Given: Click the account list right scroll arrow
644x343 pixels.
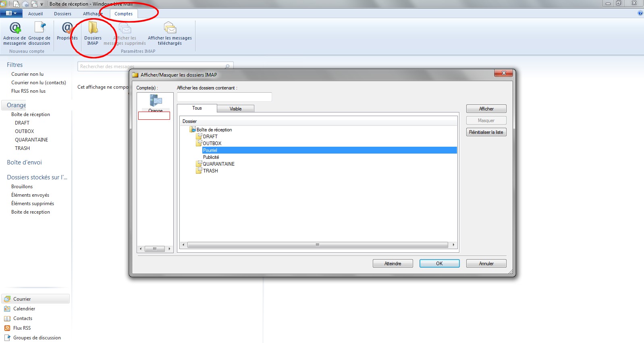Looking at the screenshot, I should (x=169, y=249).
